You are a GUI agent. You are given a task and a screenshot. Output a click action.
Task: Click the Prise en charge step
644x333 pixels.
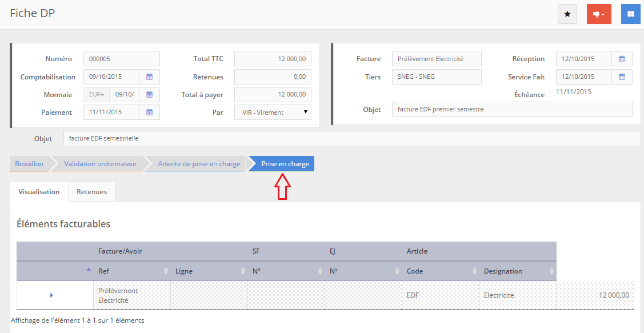point(285,164)
